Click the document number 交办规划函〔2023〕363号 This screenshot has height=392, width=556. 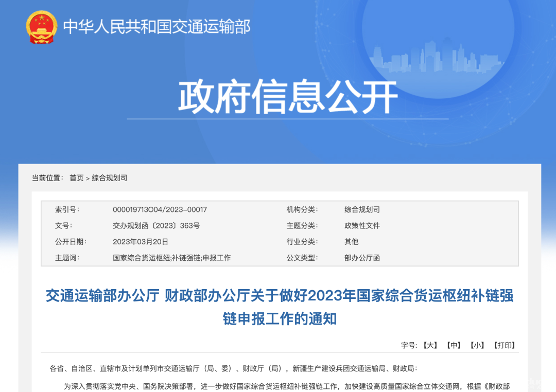161,225
